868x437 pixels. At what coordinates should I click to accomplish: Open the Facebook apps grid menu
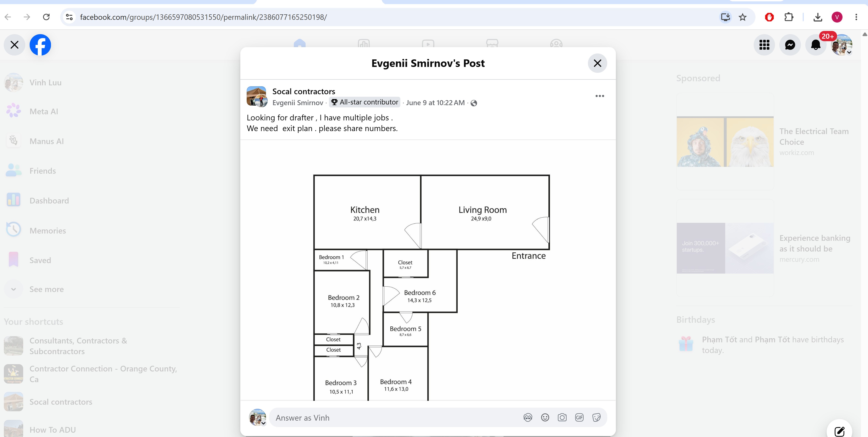(x=764, y=45)
